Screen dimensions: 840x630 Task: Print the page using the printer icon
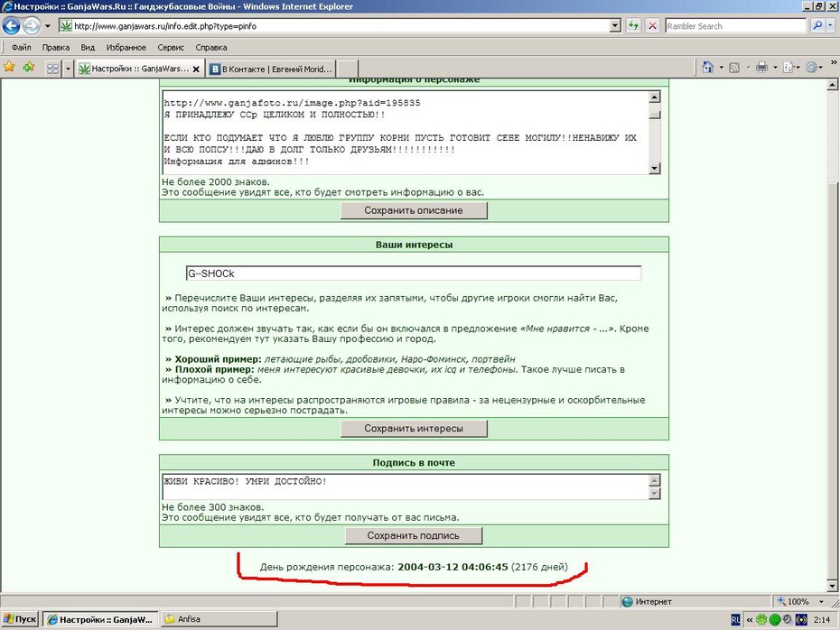[761, 67]
